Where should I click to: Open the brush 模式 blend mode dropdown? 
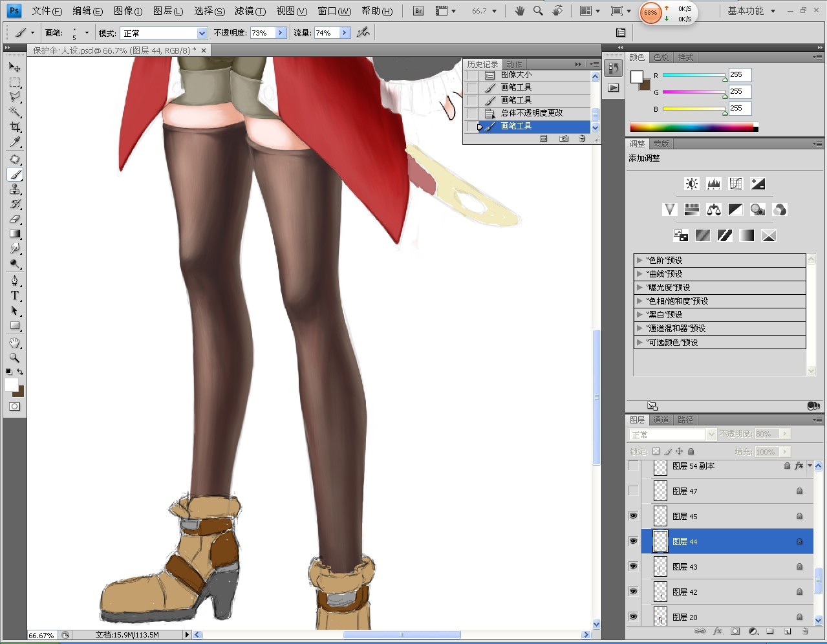click(202, 33)
